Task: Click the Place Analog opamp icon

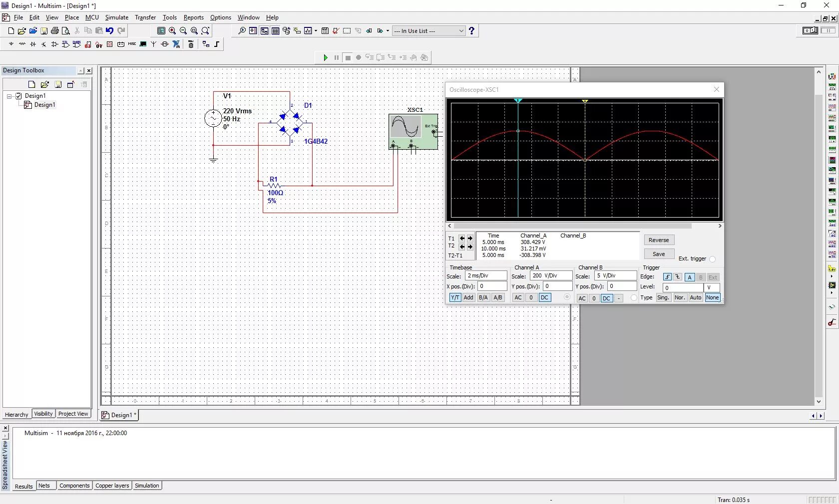Action: pos(55,44)
